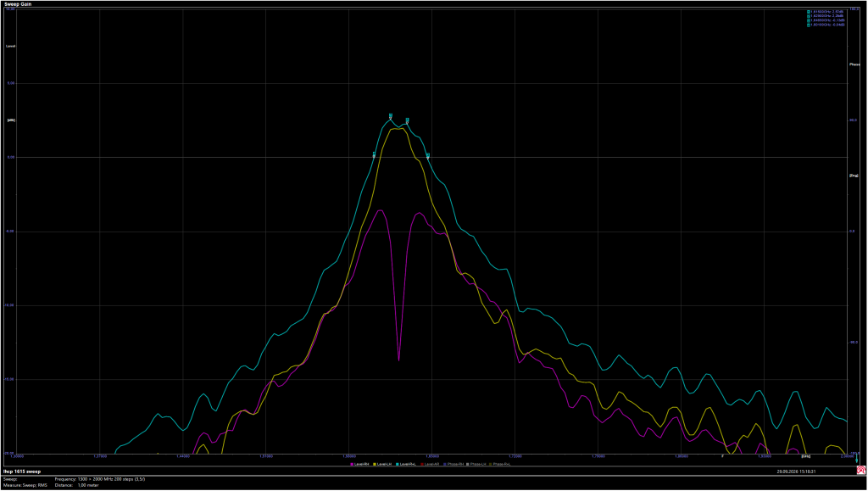Image resolution: width=868 pixels, height=491 pixels.
Task: Click the red antenna logo icon
Action: pyautogui.click(x=861, y=471)
